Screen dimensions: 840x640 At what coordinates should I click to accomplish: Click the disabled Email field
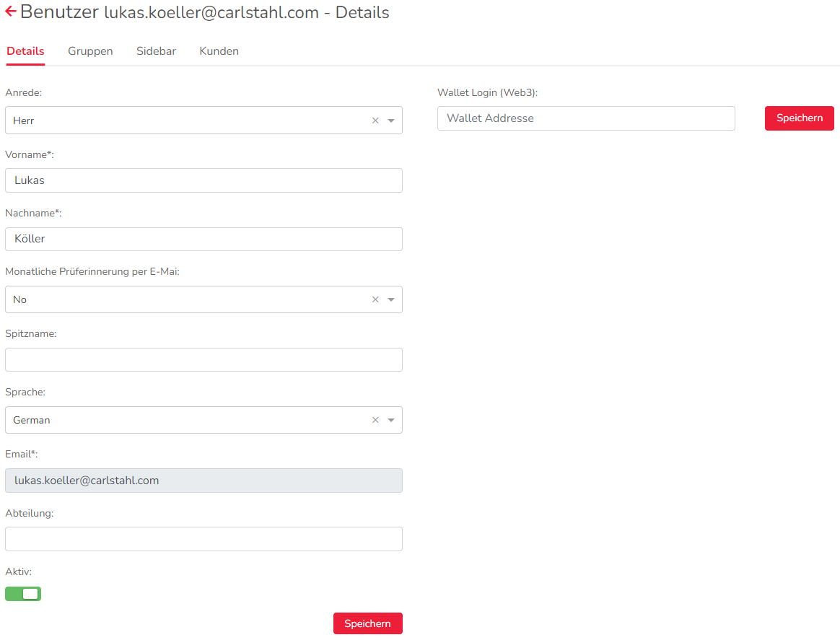pyautogui.click(x=204, y=481)
